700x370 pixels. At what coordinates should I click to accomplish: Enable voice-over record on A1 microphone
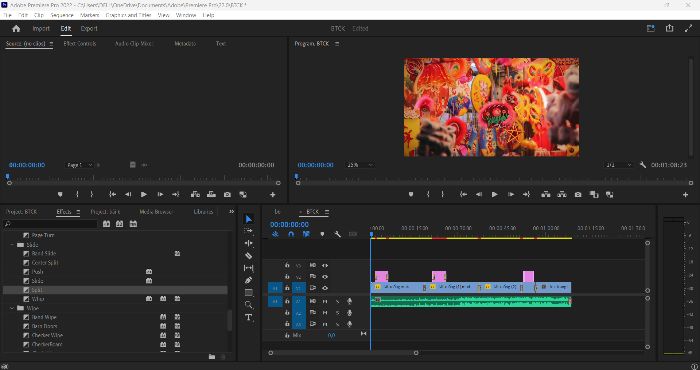pyautogui.click(x=350, y=301)
